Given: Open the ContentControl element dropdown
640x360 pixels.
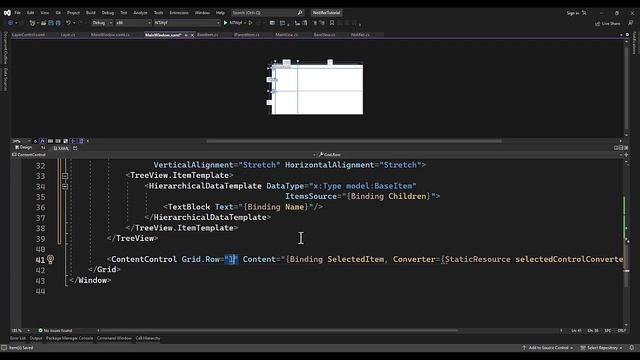Looking at the screenshot, I should 164,155.
